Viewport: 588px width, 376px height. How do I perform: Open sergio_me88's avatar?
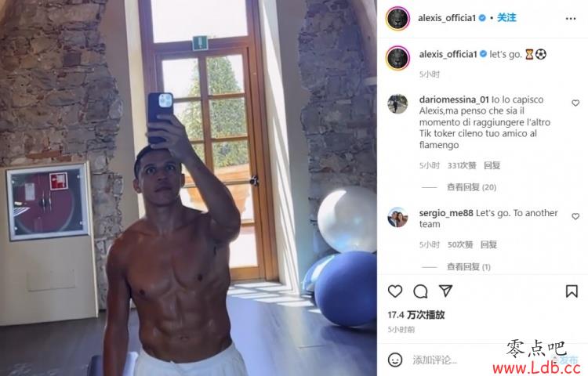pyautogui.click(x=397, y=217)
